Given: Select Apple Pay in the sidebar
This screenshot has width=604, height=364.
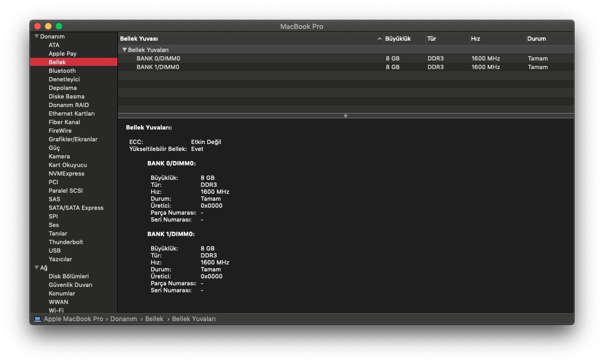Looking at the screenshot, I should (x=62, y=54).
